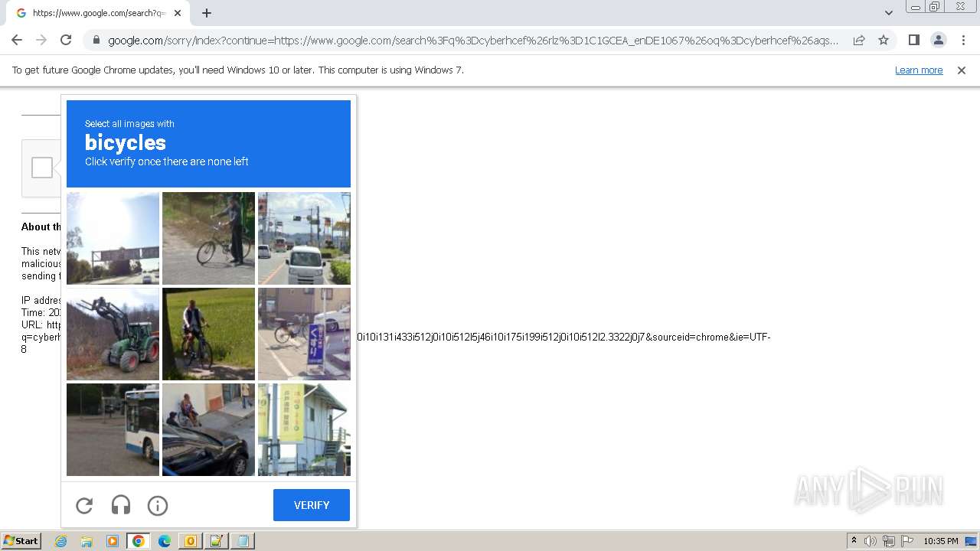Open the last taskbar application icon
This screenshot has width=980, height=551.
[243, 541]
